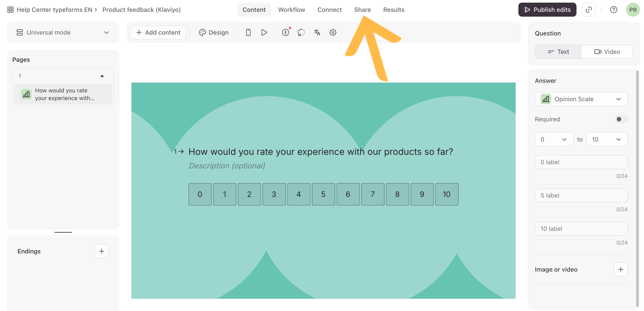Image resolution: width=644 pixels, height=311 pixels.
Task: Click the Add content button
Action: (x=158, y=32)
